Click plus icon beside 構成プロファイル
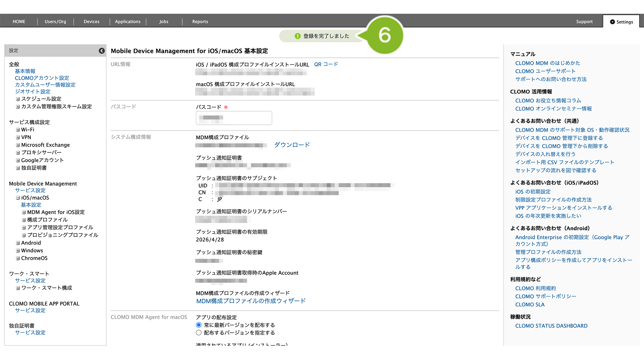This screenshot has height=362, width=644. coord(24,220)
